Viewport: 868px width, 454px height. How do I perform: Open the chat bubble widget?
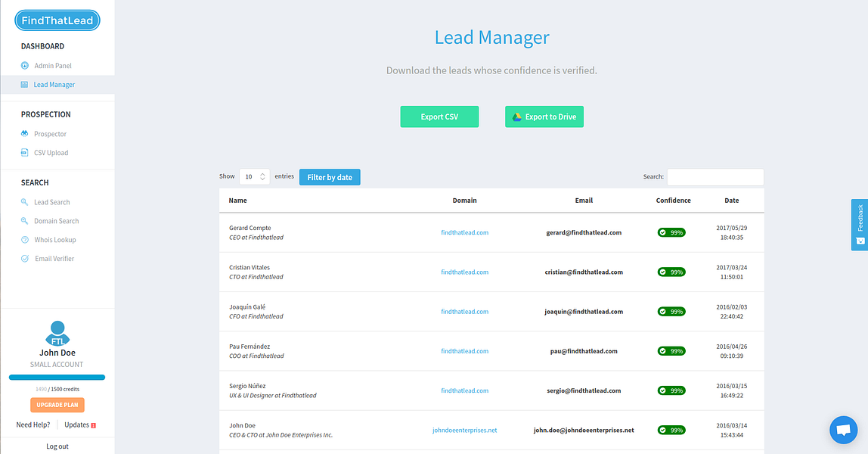coord(843,430)
